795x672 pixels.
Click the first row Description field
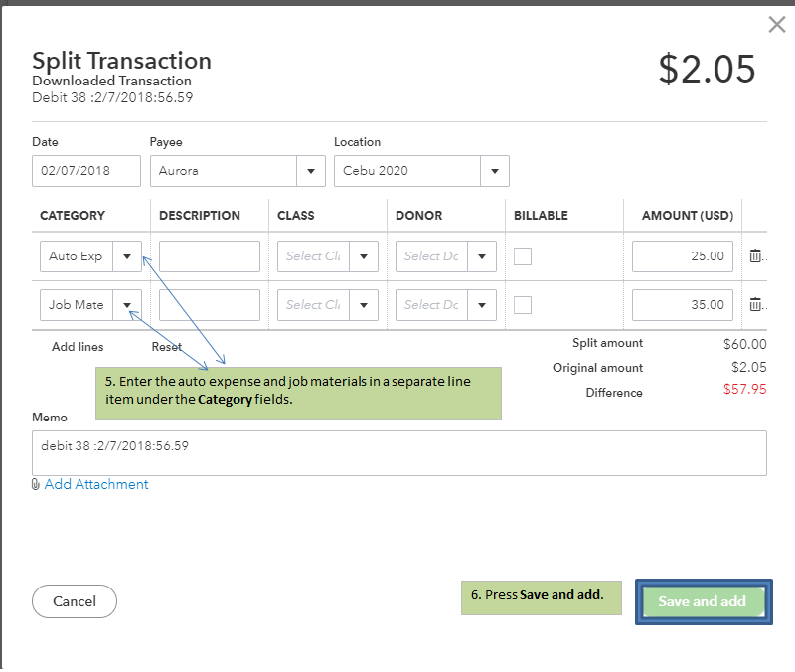click(x=209, y=256)
